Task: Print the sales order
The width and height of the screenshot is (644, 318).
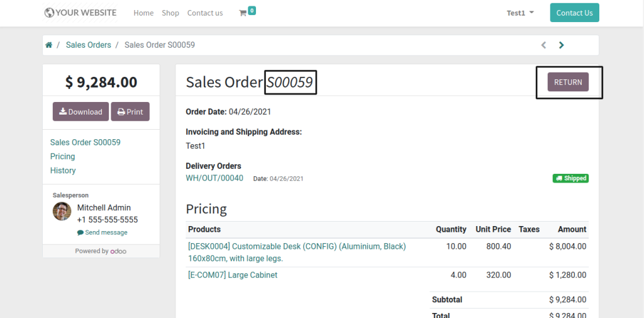Action: tap(130, 111)
